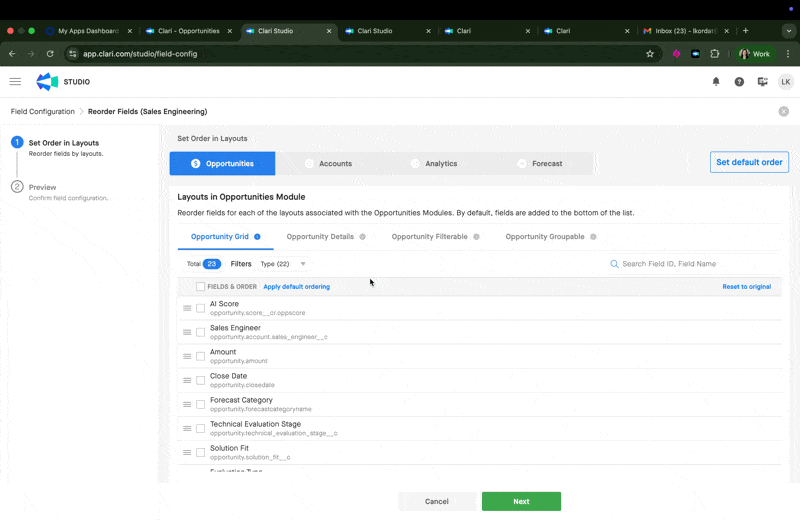Check the Close Date field checkbox
This screenshot has width=800, height=520.
click(201, 380)
